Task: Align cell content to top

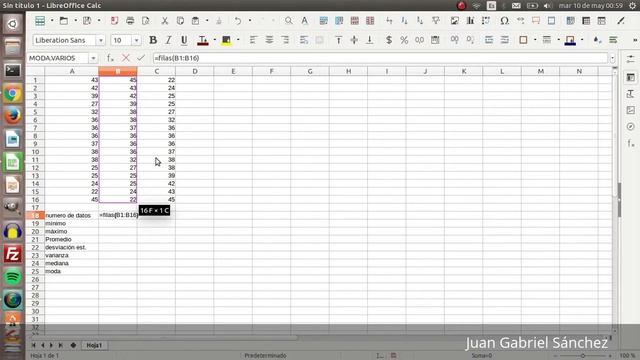Action: click(x=338, y=40)
